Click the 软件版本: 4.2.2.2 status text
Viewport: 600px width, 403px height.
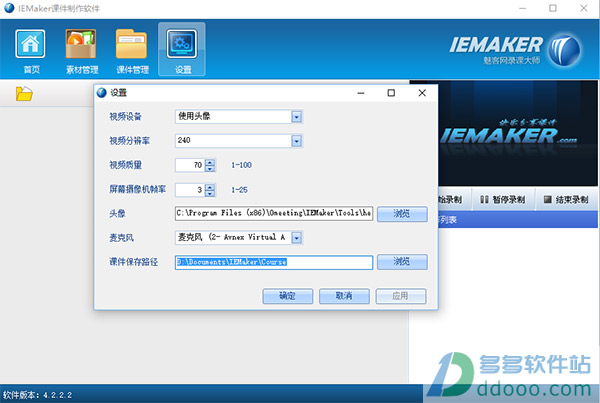(38, 395)
